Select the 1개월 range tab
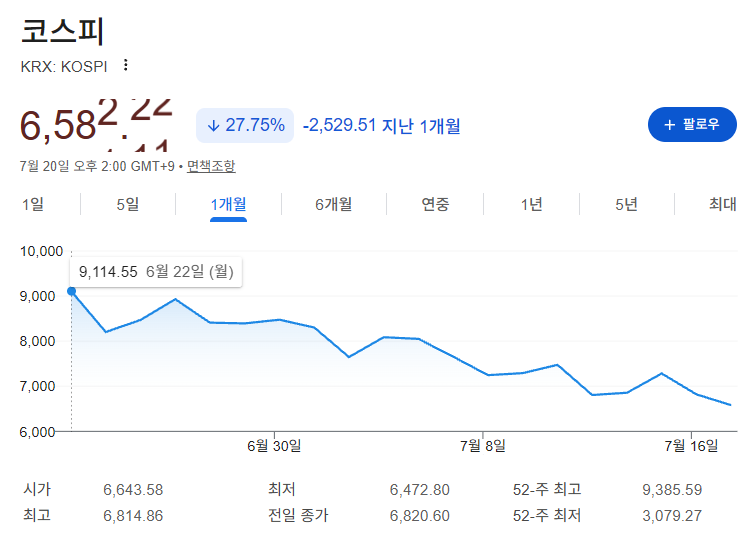The width and height of the screenshot is (752, 541). [228, 204]
